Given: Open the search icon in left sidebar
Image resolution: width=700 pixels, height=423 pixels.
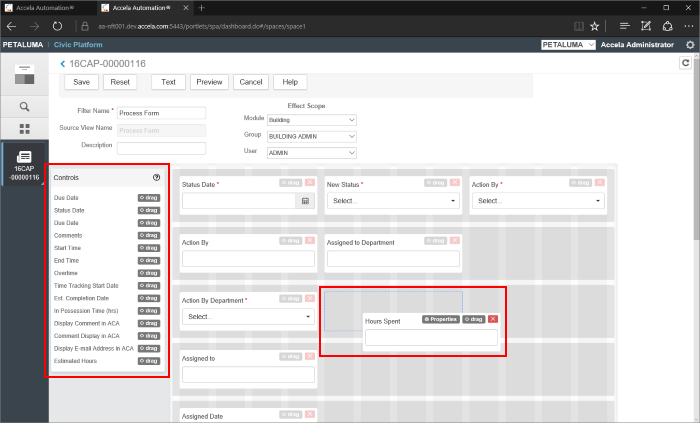Looking at the screenshot, I should (24, 106).
